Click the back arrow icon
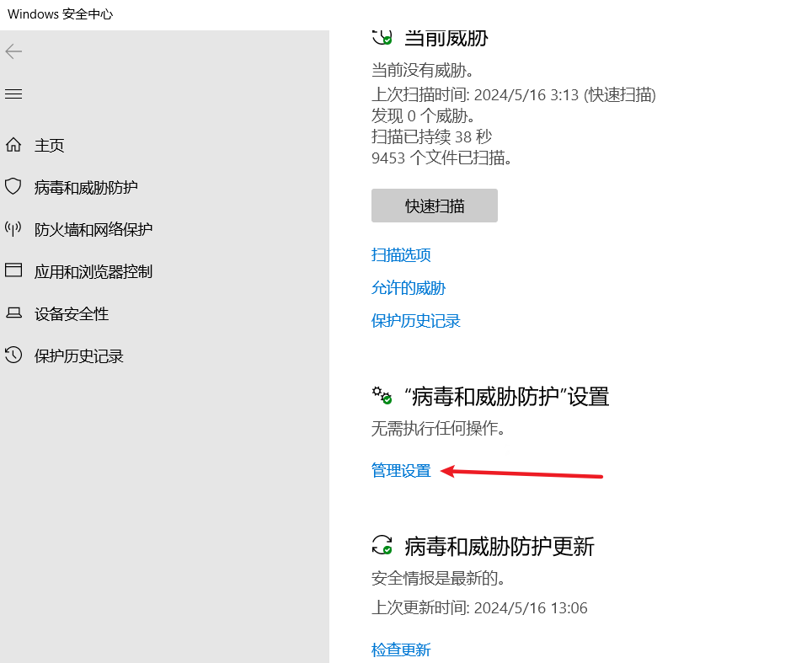The image size is (812, 663). [13, 51]
